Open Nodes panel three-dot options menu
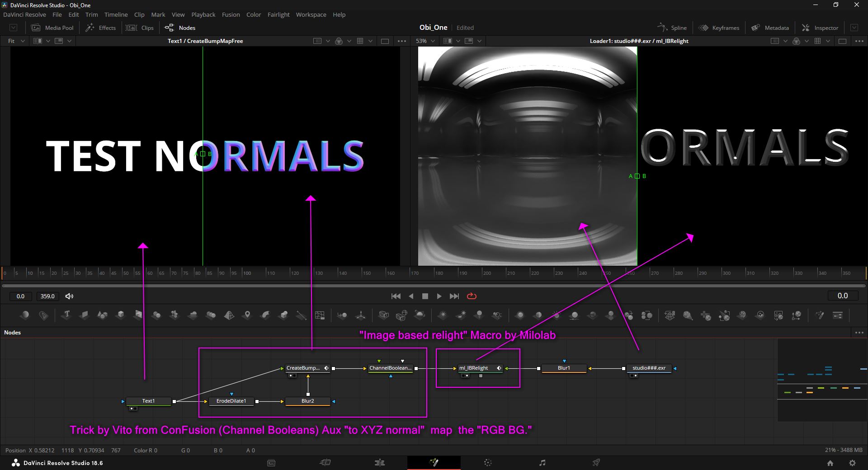Viewport: 868px width, 470px height. pyautogui.click(x=859, y=332)
